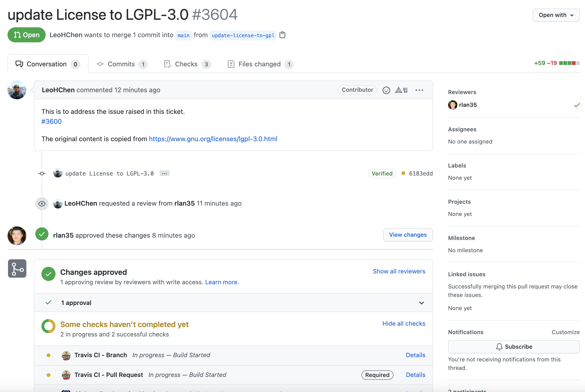The height and width of the screenshot is (392, 585).
Task: Click the Subscribe notifications button
Action: point(513,347)
